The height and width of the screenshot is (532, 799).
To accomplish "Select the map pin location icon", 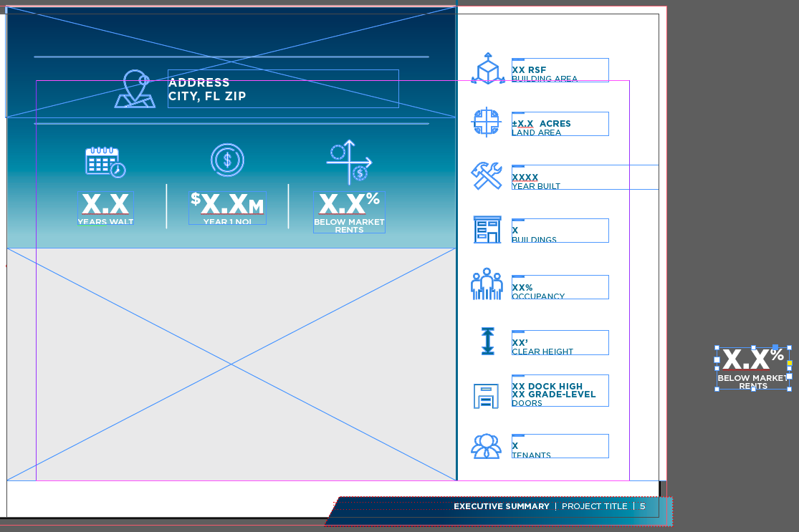I will point(135,89).
